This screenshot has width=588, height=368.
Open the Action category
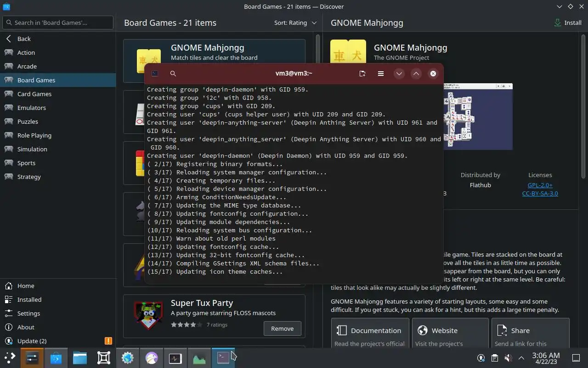coord(58,52)
